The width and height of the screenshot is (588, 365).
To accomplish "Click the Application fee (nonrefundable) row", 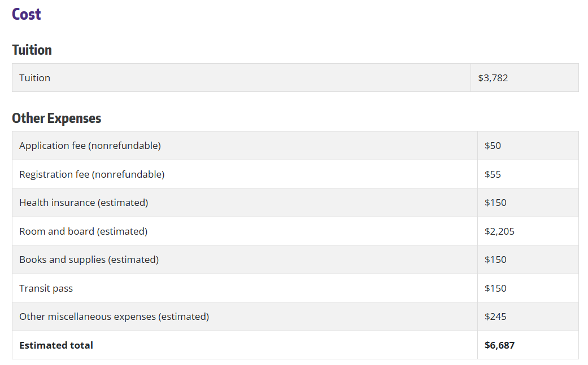I will pyautogui.click(x=90, y=146).
